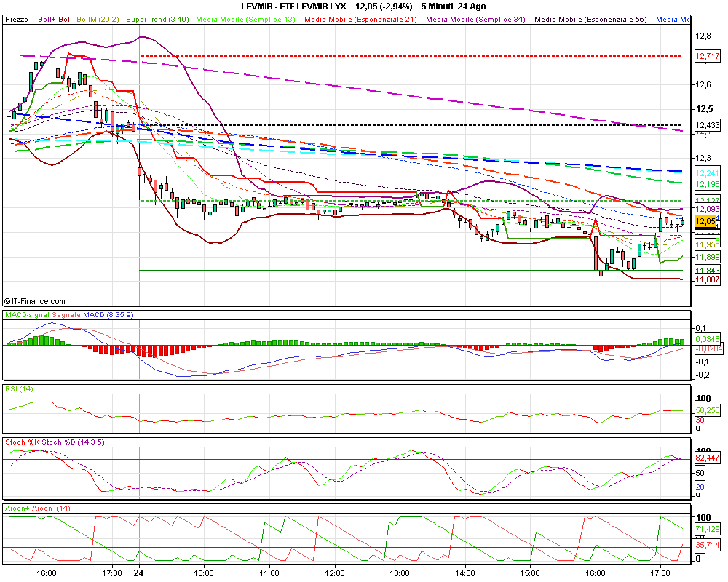Click the Aroon- (14) indicator label
728x582 pixels.
51,509
